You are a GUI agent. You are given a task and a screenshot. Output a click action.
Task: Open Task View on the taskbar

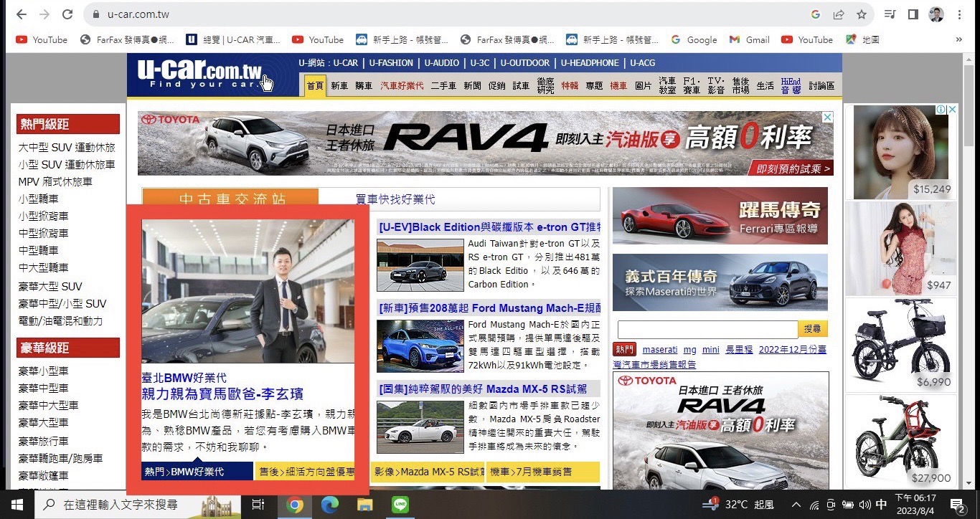(x=258, y=505)
